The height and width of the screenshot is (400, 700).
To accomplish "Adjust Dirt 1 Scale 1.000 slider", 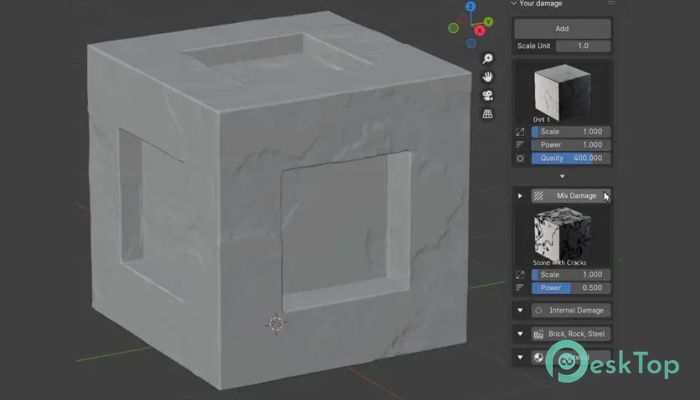I will point(571,132).
